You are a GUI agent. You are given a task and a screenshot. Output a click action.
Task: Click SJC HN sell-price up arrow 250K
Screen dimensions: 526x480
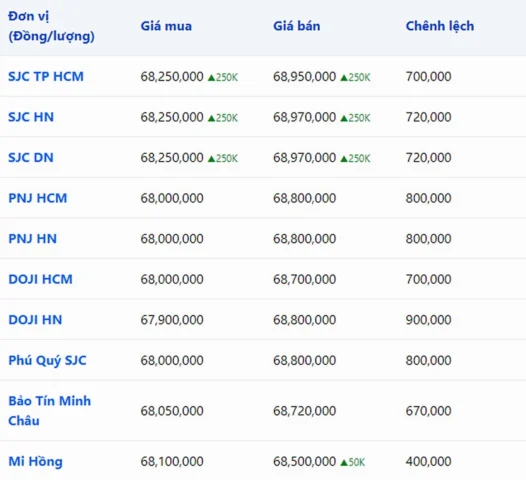(355, 118)
